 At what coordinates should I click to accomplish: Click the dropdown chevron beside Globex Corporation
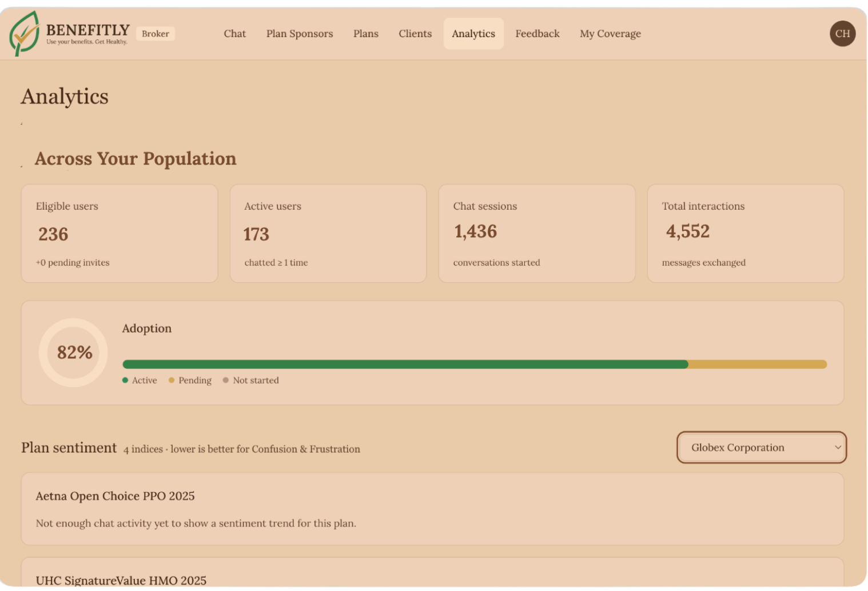pyautogui.click(x=838, y=448)
